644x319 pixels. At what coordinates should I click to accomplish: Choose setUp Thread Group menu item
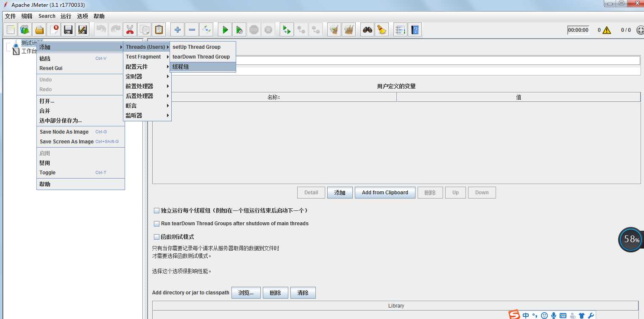pyautogui.click(x=203, y=47)
